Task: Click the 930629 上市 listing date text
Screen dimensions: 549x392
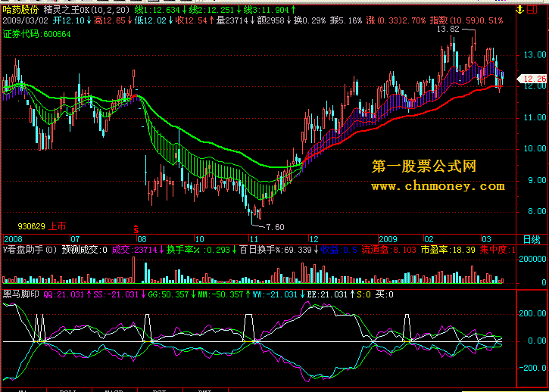Action: tap(42, 226)
